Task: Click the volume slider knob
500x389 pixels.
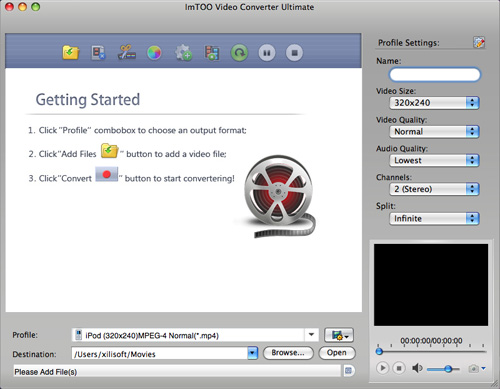Action: (x=448, y=369)
